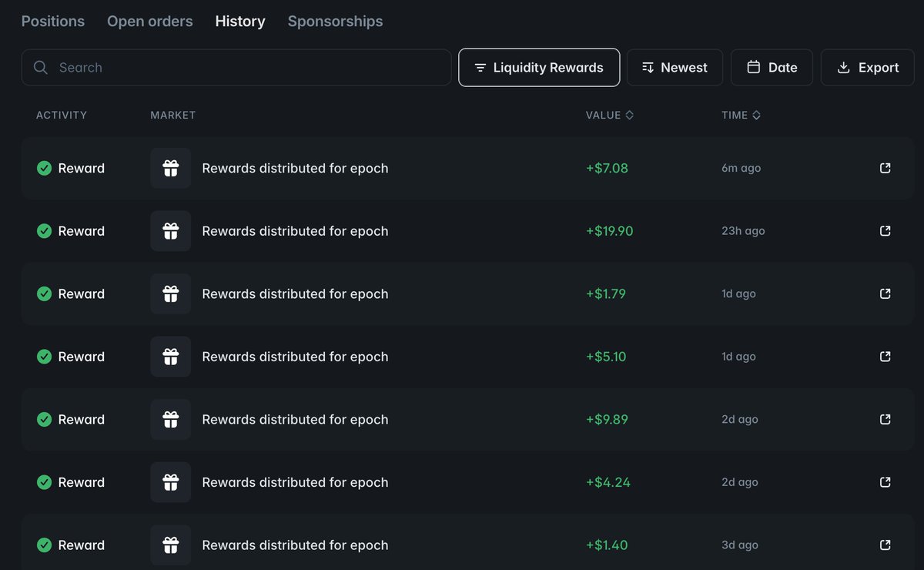Focus the Search input field
Screen dimensions: 924x570
click(x=246, y=68)
